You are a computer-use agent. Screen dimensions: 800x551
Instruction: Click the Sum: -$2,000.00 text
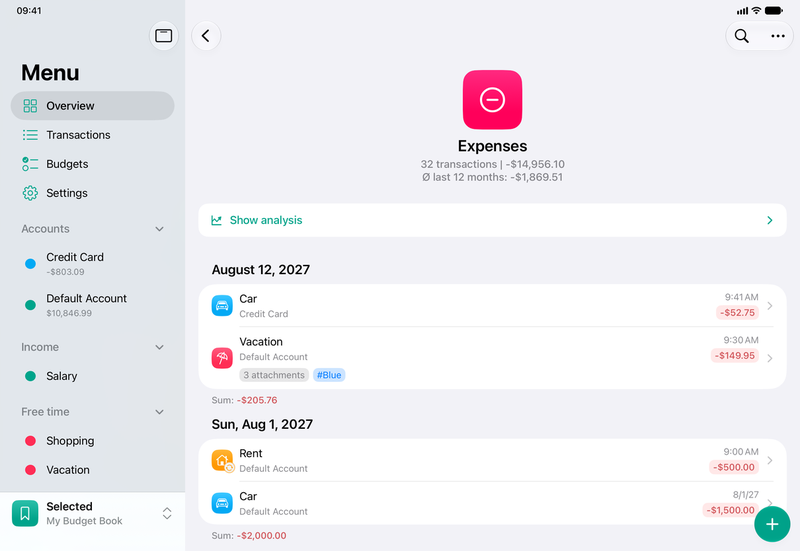coord(249,536)
